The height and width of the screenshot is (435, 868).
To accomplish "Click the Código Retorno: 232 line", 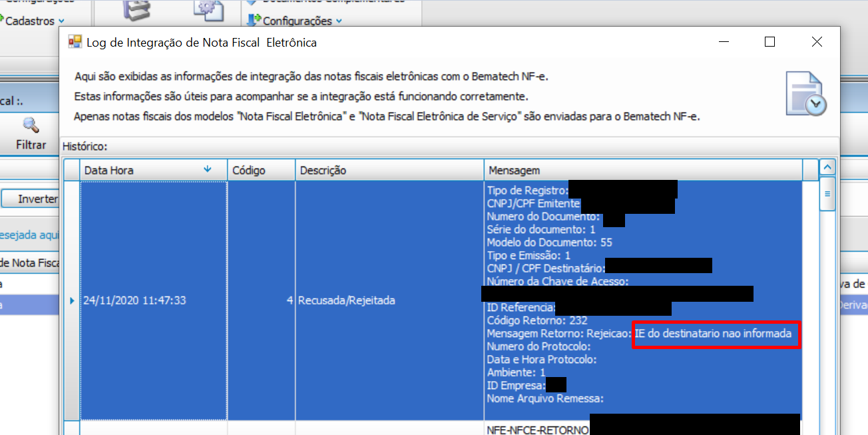I will tap(537, 320).
